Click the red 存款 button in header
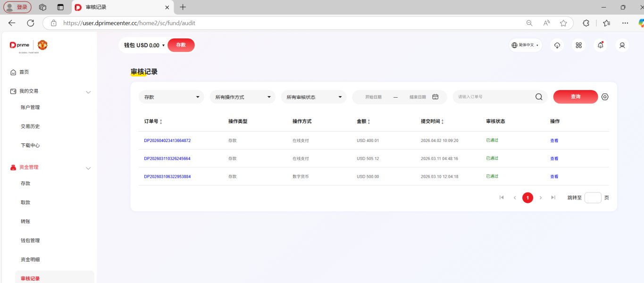 coord(181,45)
